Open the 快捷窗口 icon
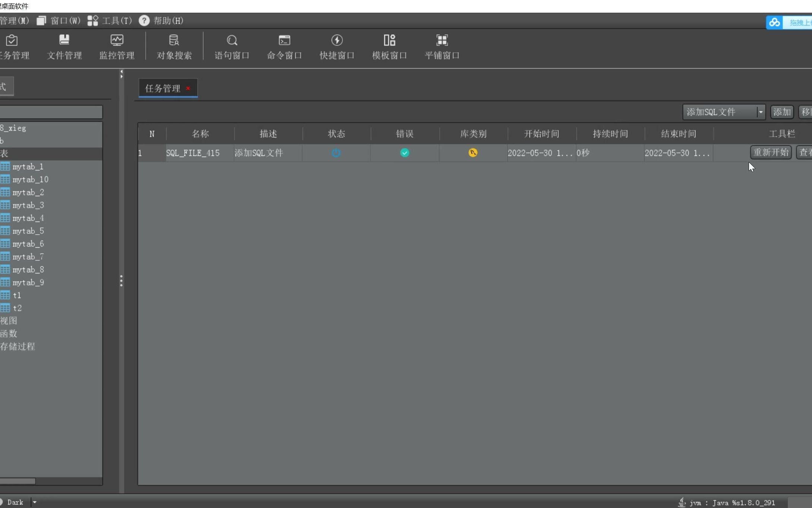812x508 pixels. [x=337, y=46]
